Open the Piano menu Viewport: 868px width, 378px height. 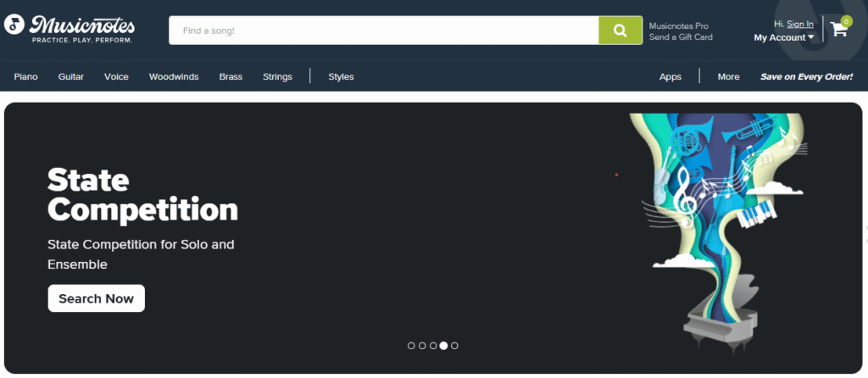click(25, 76)
